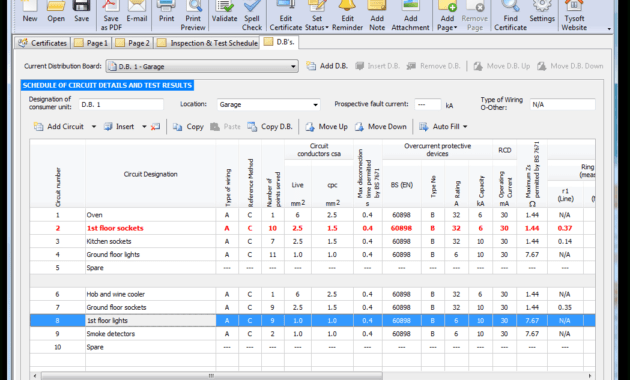Click the Edit Reminder bell icon
The image size is (630, 380).
coord(348,15)
